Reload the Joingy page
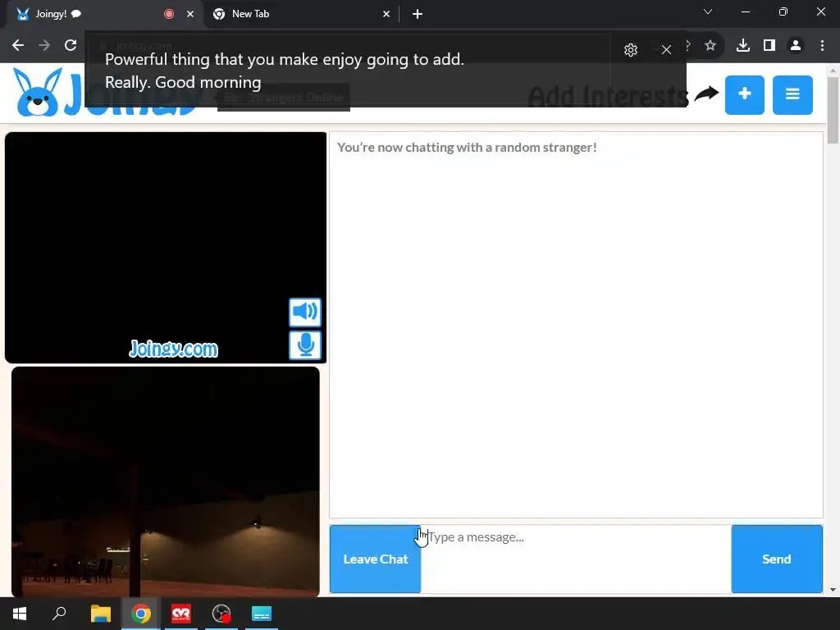Viewport: 840px width, 630px height. click(71, 45)
